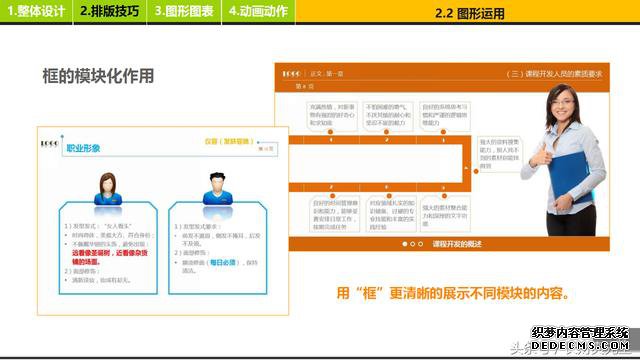Click the female avatar icon

point(108,189)
